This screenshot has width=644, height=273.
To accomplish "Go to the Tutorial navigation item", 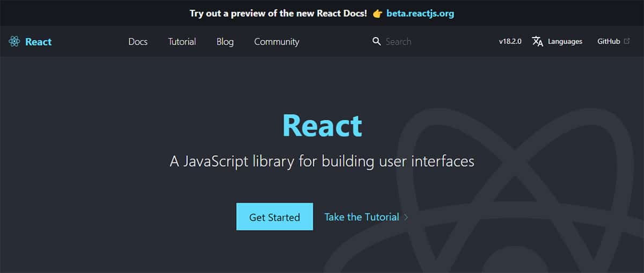I will pos(182,41).
